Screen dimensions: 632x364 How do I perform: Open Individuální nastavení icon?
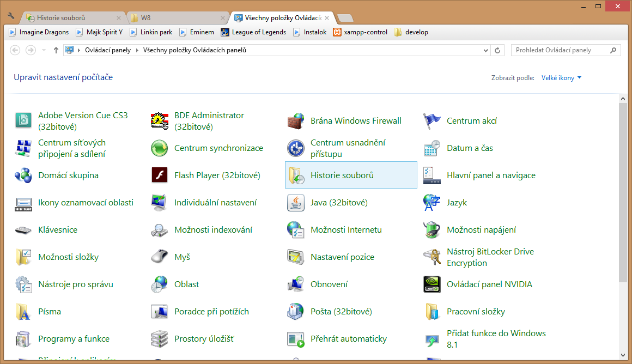click(x=160, y=203)
